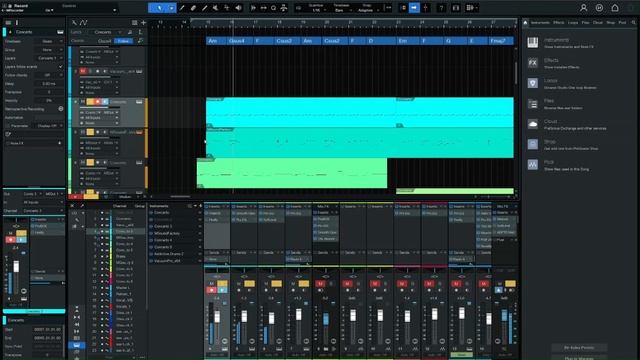This screenshot has width=640, height=360.
Task: Open Instruments piano-keys icon in browser
Action: point(533,42)
